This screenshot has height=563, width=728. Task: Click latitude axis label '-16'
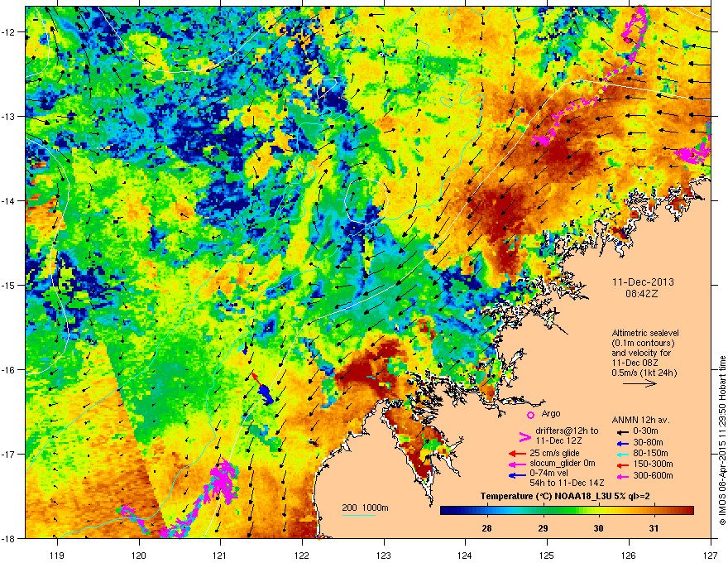[x=8, y=370]
